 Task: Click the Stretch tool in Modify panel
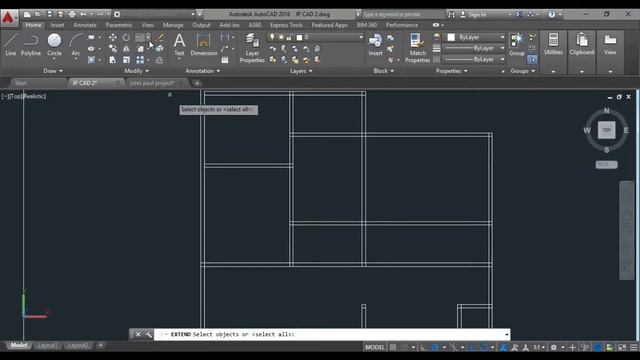point(113,60)
